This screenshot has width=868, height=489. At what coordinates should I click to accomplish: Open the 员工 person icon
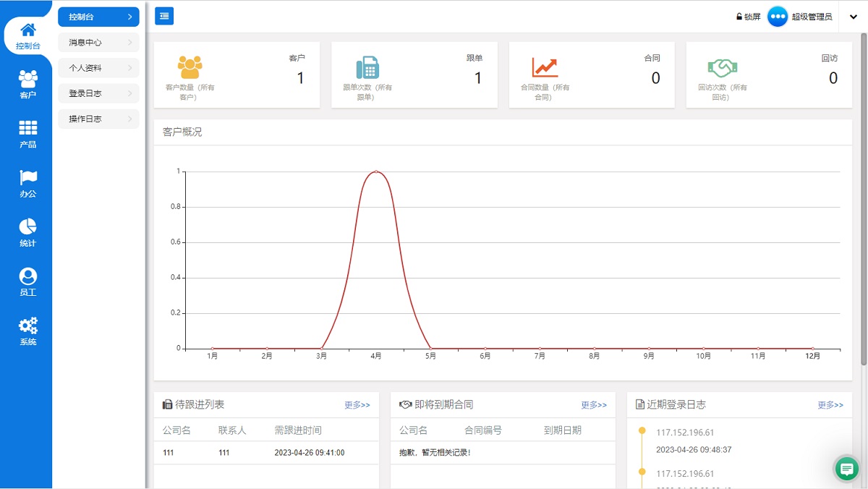(x=27, y=282)
